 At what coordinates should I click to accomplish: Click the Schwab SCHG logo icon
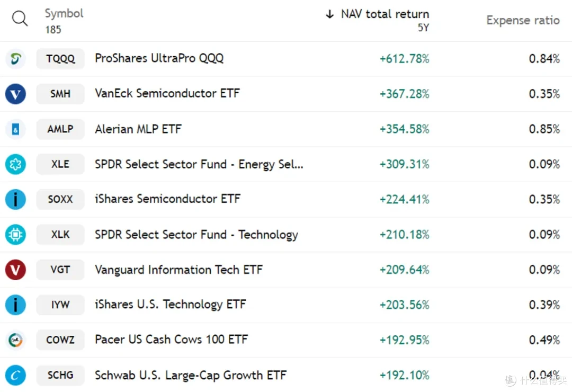click(15, 376)
